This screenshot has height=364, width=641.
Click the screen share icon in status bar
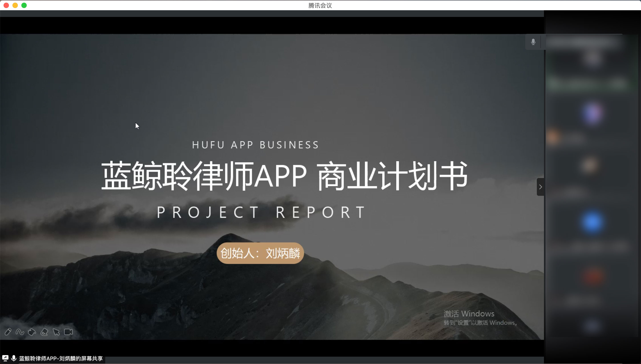pos(5,358)
